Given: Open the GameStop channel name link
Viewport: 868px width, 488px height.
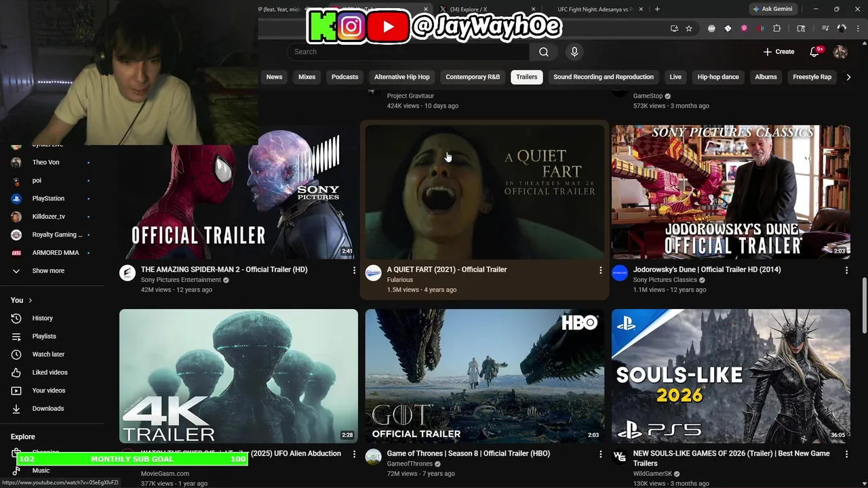Looking at the screenshot, I should pos(648,96).
